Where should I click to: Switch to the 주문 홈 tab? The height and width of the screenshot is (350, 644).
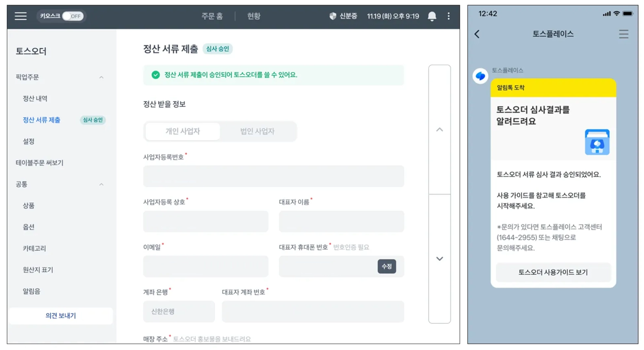212,16
